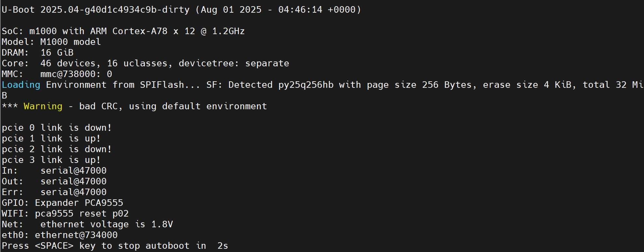Click the ethernet@734000 text
The image size is (644, 252).
[76, 235]
